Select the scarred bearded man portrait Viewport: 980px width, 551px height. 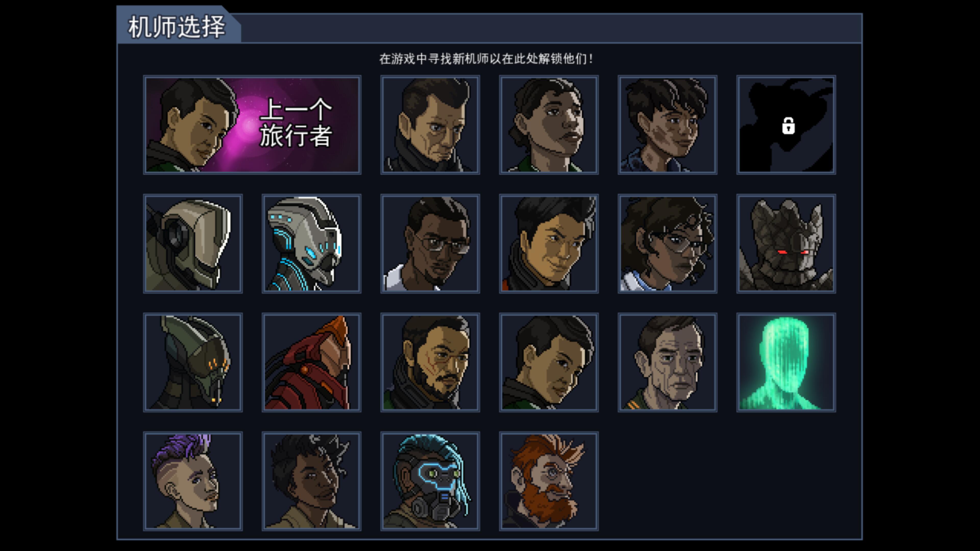click(x=430, y=362)
